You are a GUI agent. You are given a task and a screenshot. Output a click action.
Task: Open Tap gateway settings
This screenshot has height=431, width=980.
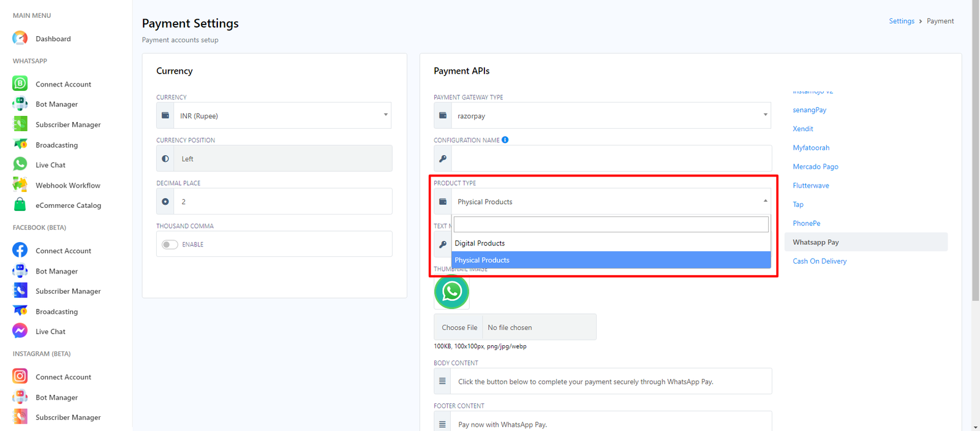(x=798, y=204)
